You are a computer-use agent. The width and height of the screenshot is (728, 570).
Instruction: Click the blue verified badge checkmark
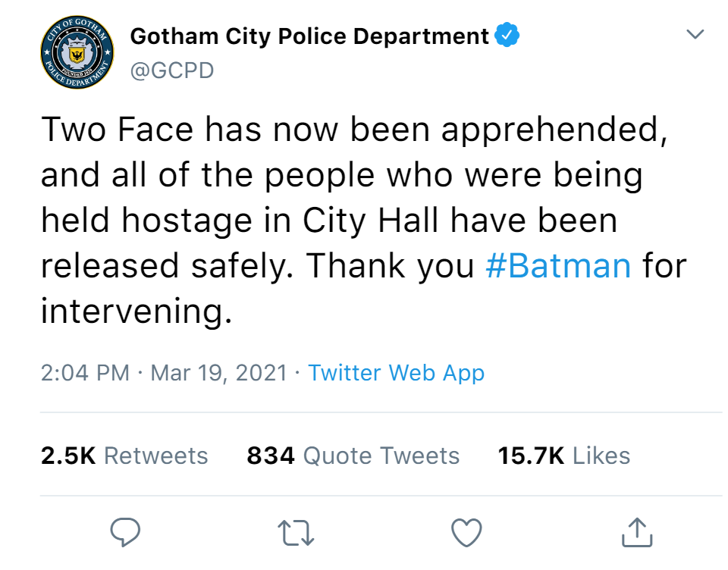(x=507, y=35)
